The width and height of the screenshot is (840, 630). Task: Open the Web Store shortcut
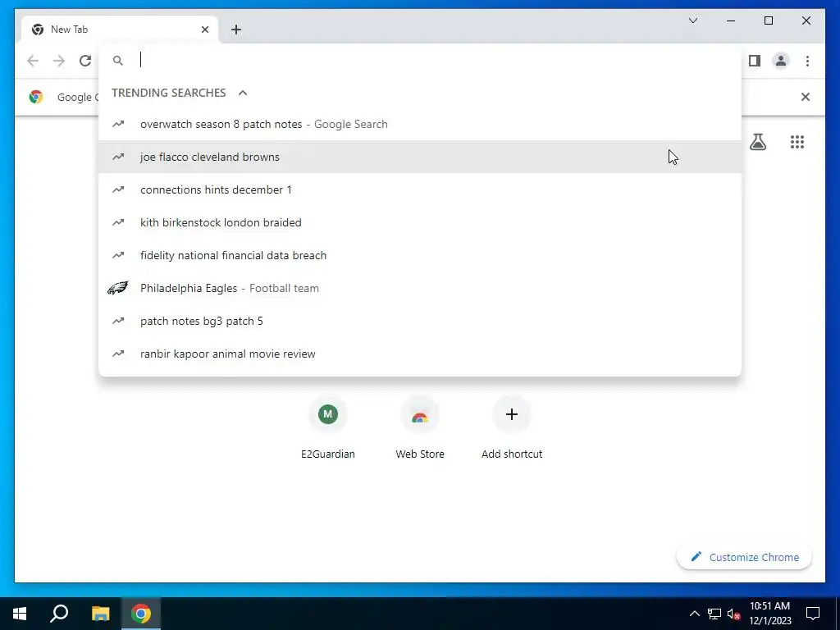(x=420, y=428)
